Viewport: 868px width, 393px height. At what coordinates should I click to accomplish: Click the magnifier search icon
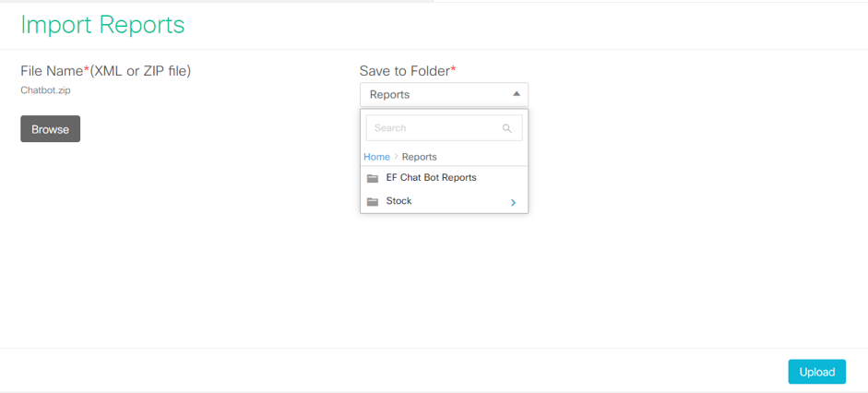(506, 128)
